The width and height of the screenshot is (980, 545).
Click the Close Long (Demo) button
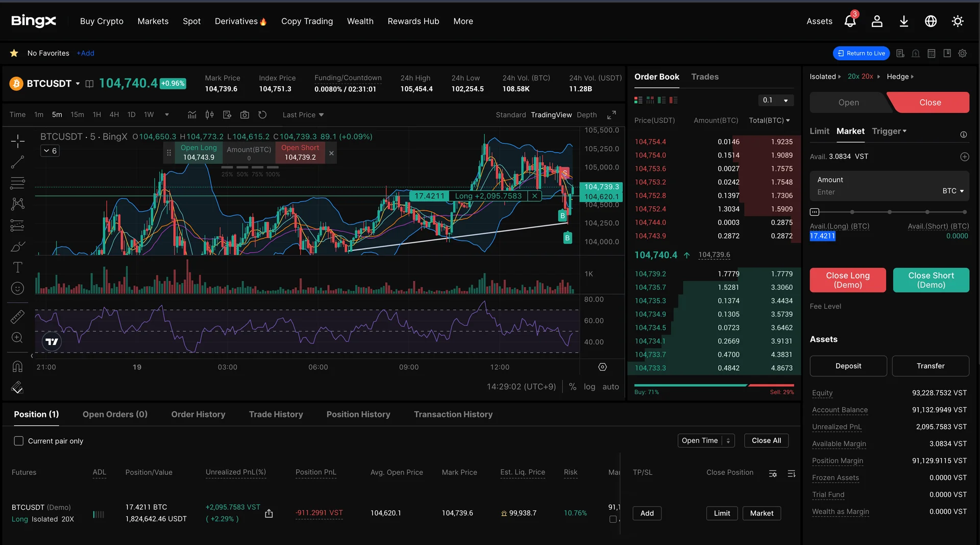coord(847,280)
